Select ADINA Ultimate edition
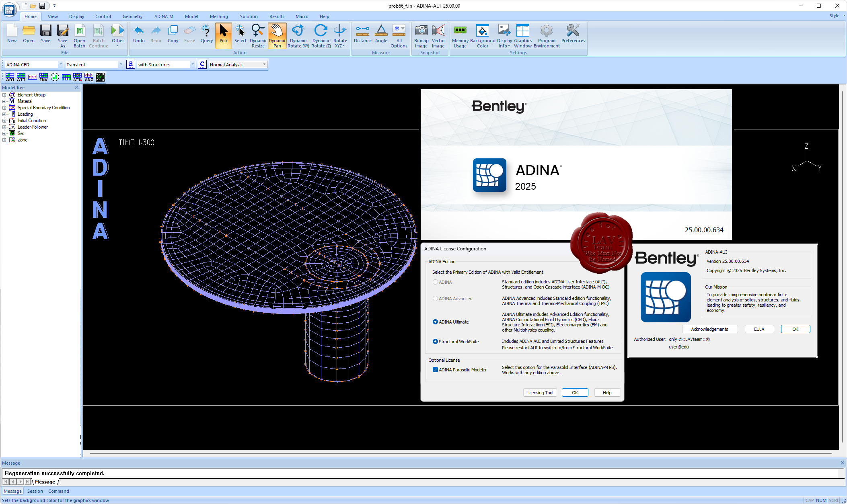Viewport: 847px width, 504px height. click(x=435, y=322)
